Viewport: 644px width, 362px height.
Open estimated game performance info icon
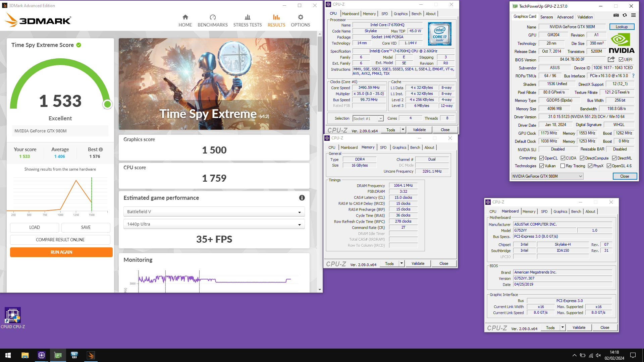[x=302, y=198]
